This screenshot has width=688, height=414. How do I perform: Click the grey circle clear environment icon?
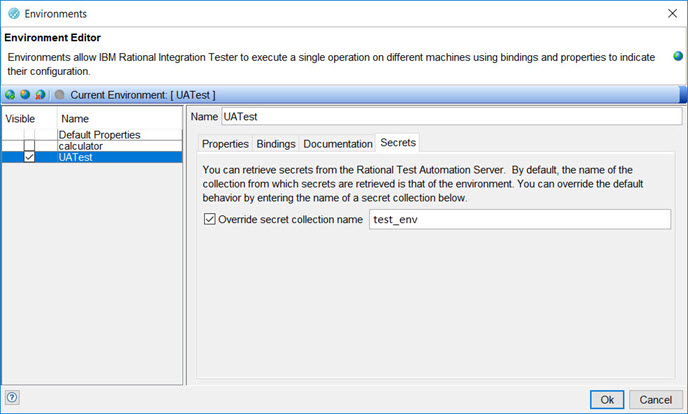coord(60,95)
